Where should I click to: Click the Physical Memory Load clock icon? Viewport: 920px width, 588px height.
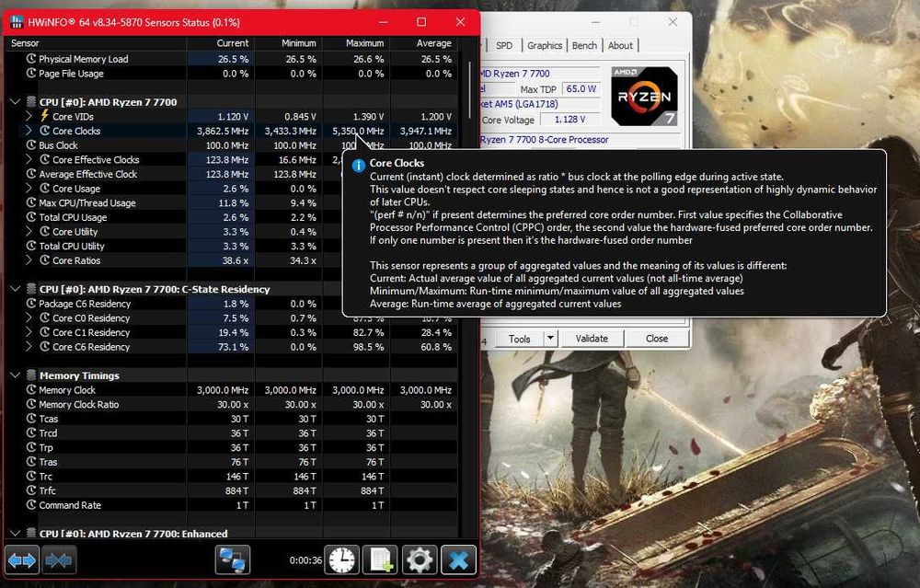31,59
